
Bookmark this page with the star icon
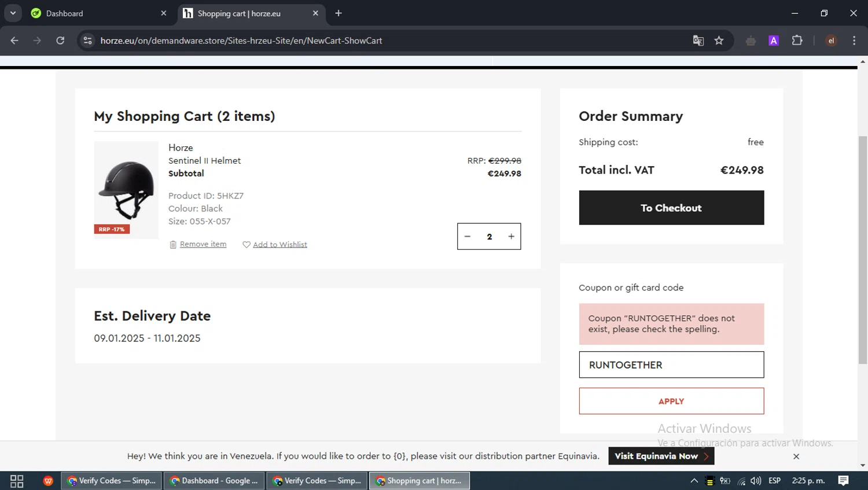click(x=719, y=40)
